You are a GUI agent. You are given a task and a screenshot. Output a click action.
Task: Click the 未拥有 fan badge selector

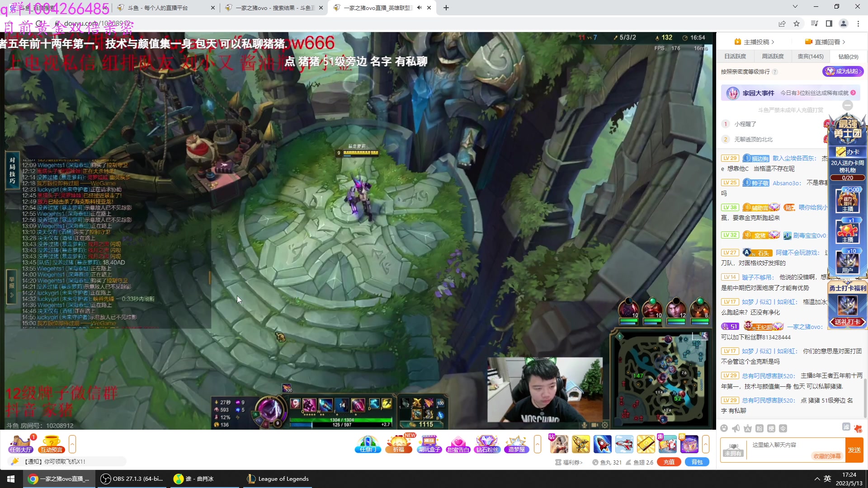tap(733, 450)
